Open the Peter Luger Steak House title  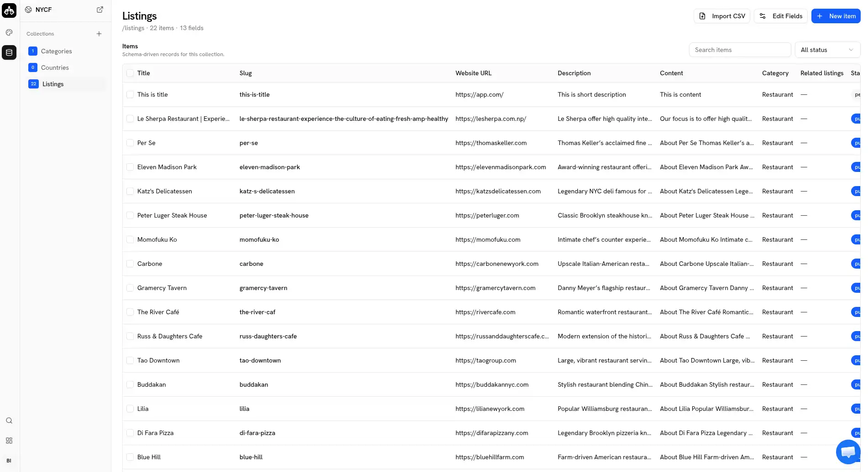point(172,215)
